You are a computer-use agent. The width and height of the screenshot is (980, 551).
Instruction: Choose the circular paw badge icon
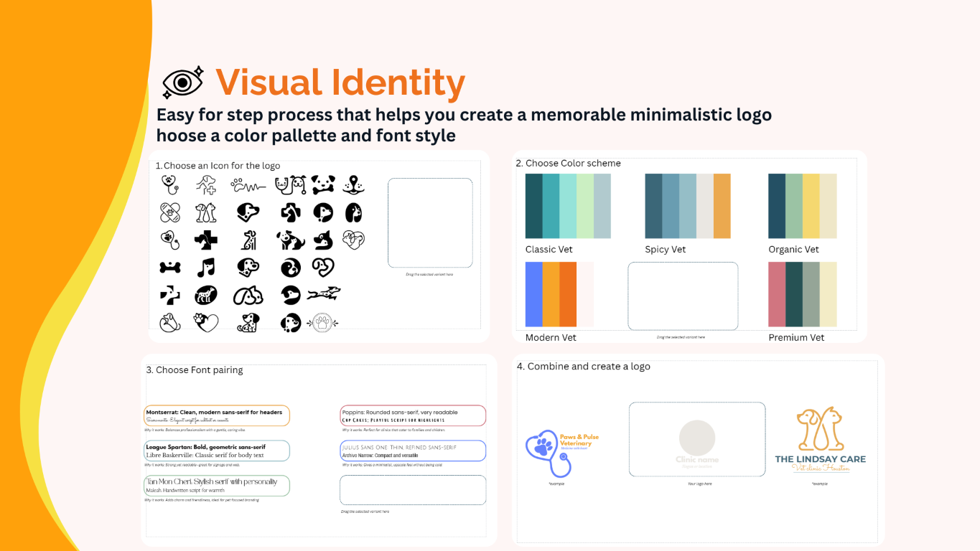(322, 323)
